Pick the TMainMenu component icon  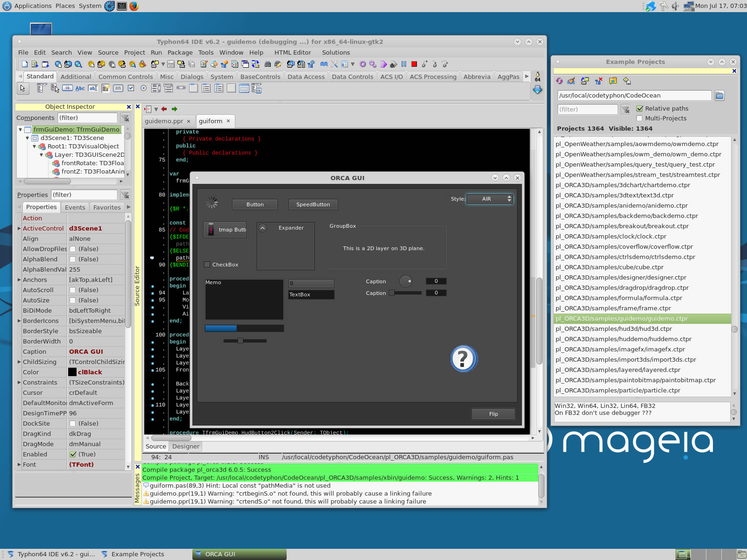point(42,88)
